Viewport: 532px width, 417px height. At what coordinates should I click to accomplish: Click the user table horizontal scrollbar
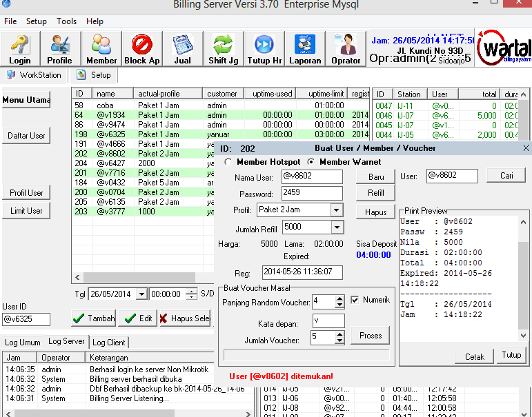(139, 277)
